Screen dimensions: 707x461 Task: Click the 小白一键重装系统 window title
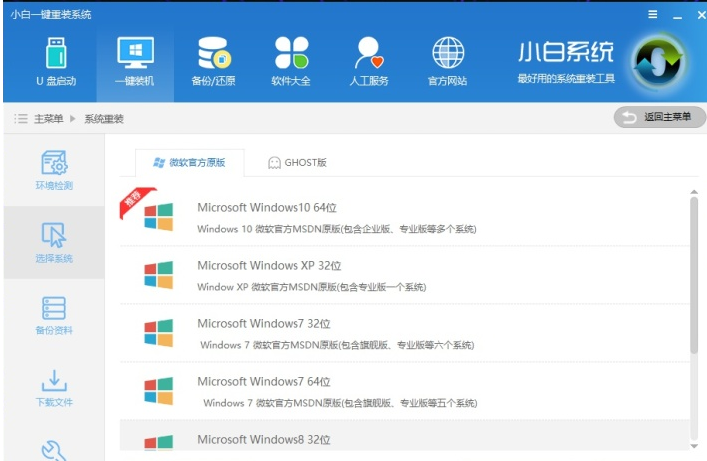click(x=51, y=14)
